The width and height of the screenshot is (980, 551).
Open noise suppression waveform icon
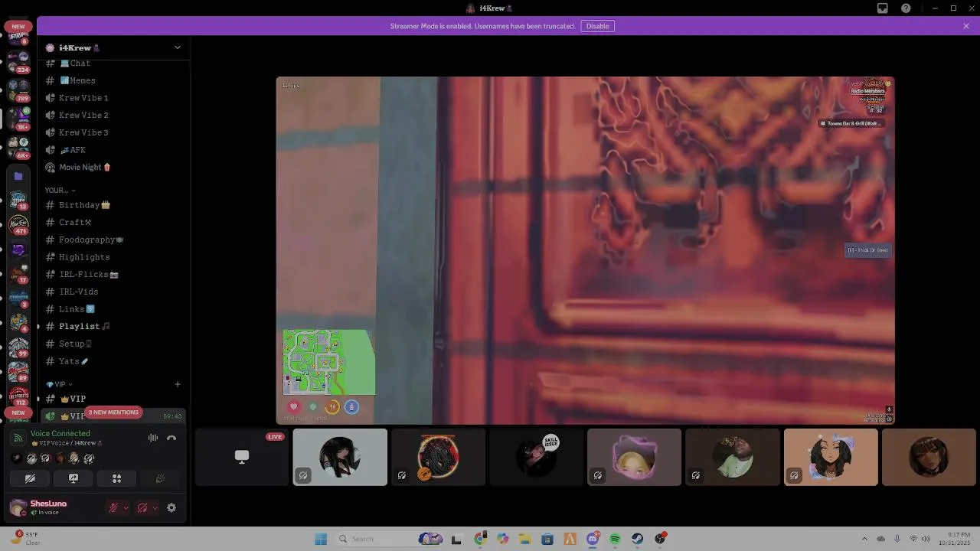tap(153, 438)
